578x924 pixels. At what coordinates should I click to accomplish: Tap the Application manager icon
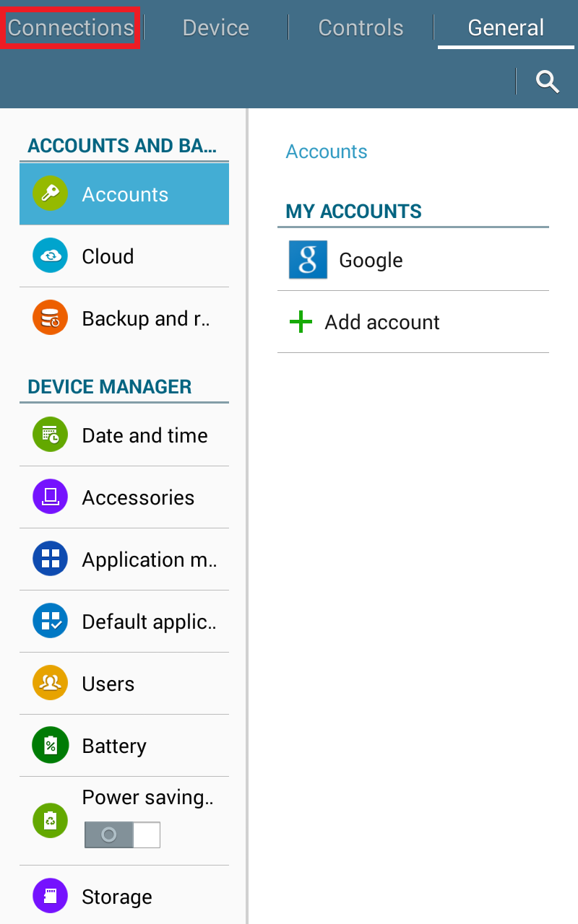[50, 559]
